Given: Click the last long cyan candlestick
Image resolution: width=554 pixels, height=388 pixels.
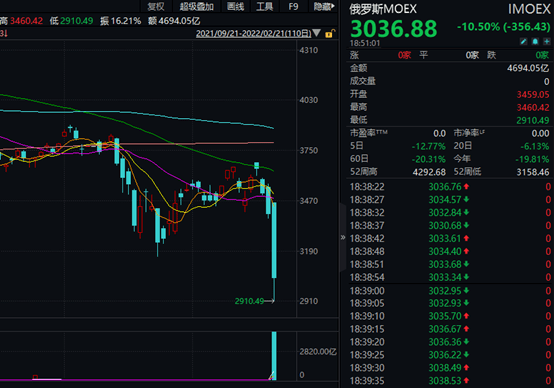Looking at the screenshot, I should pos(274,240).
